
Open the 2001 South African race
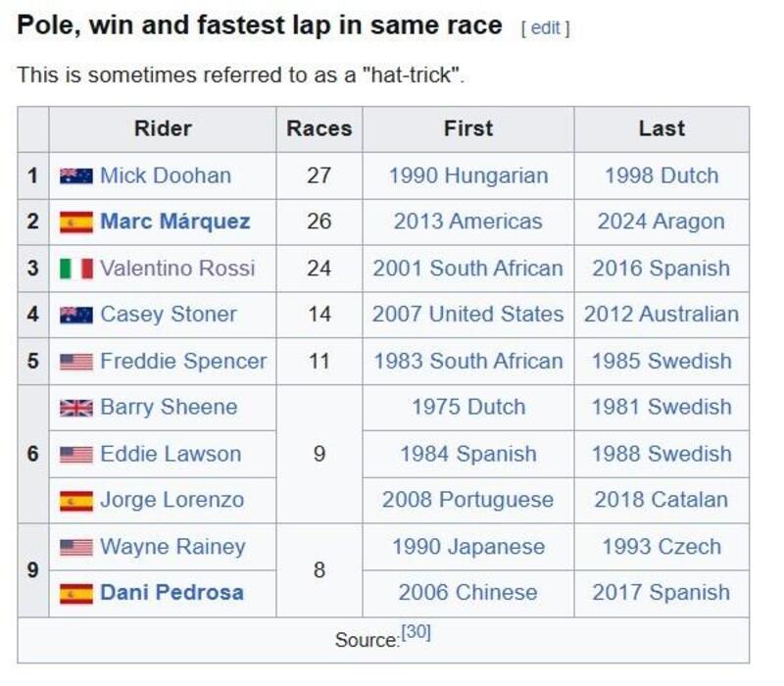tap(467, 269)
